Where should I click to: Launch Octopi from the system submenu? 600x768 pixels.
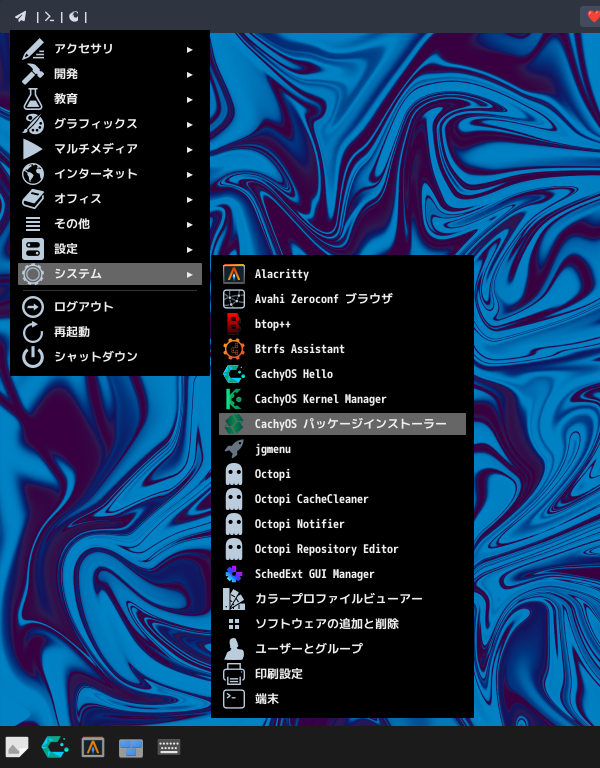coord(342,474)
